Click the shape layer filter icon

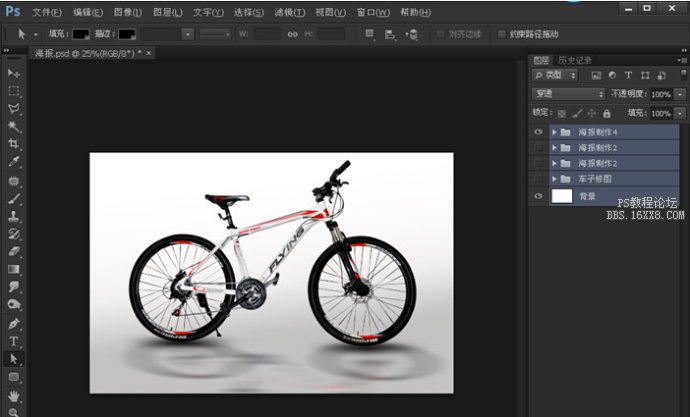point(645,75)
